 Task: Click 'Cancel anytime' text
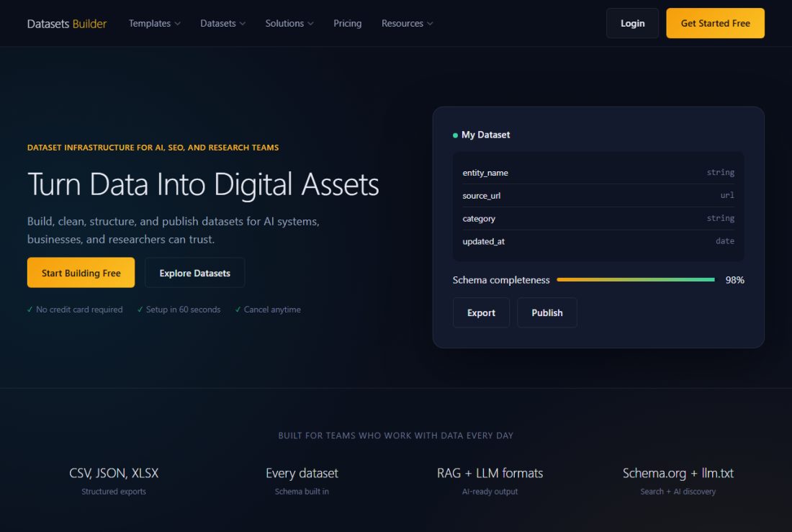pyautogui.click(x=272, y=310)
